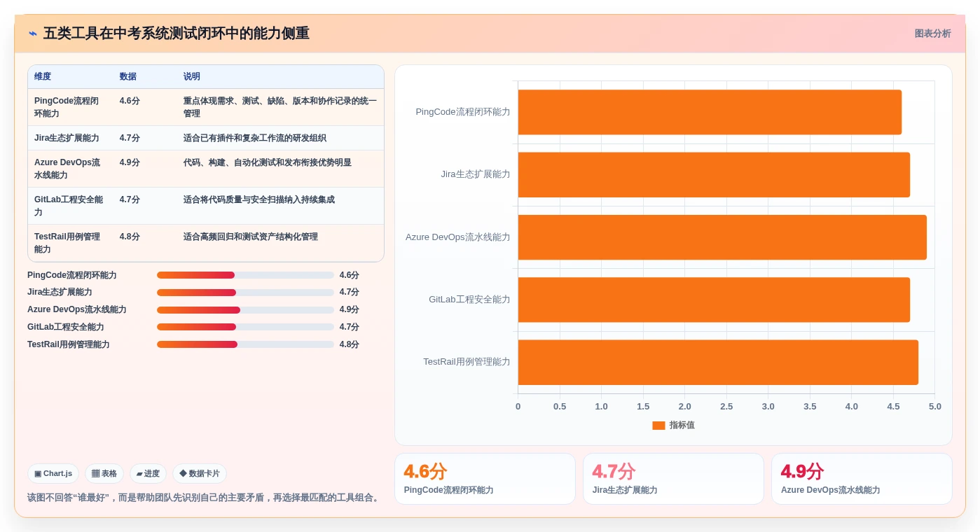Click the 数据 column header
This screenshot has width=980, height=532.
pos(128,76)
